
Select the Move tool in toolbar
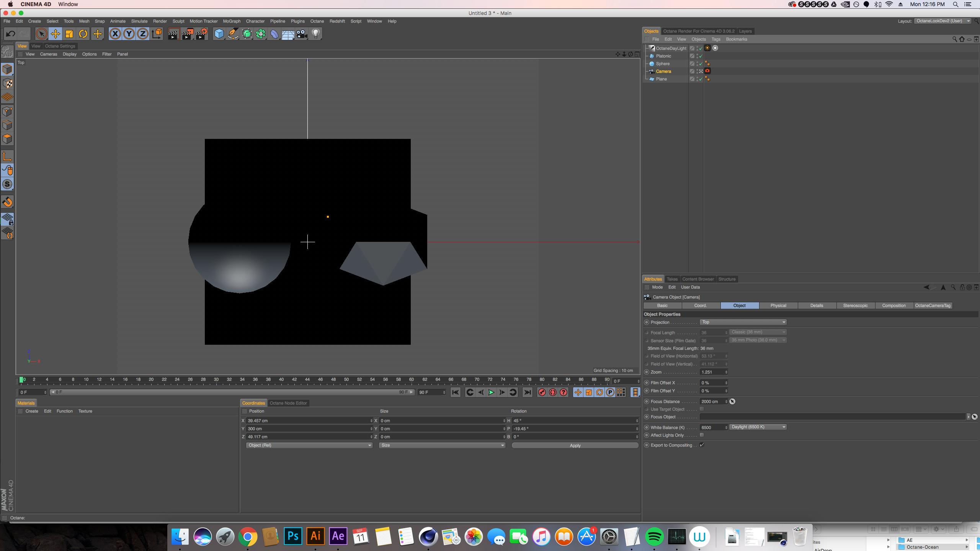[x=56, y=34]
